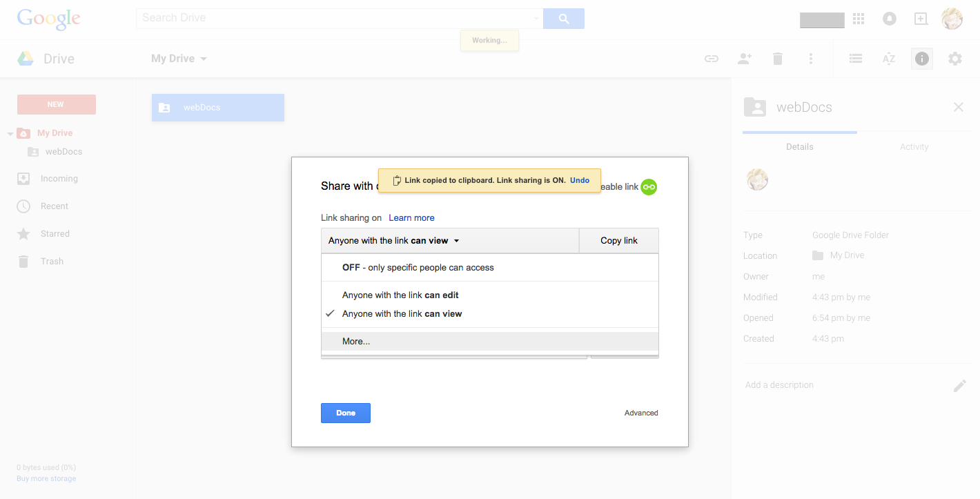This screenshot has height=499, width=980.
Task: Switch to the Activity tab
Action: 914,147
